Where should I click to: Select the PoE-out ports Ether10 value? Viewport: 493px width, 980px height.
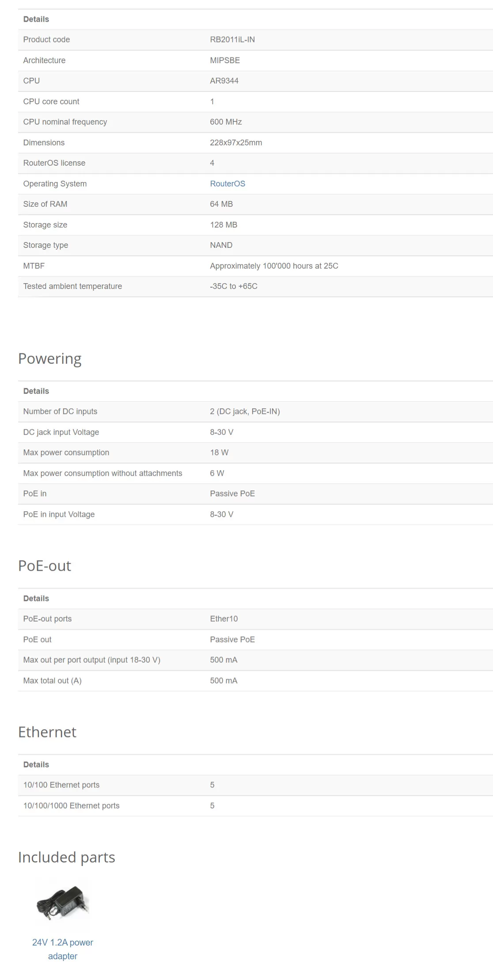[x=224, y=619]
